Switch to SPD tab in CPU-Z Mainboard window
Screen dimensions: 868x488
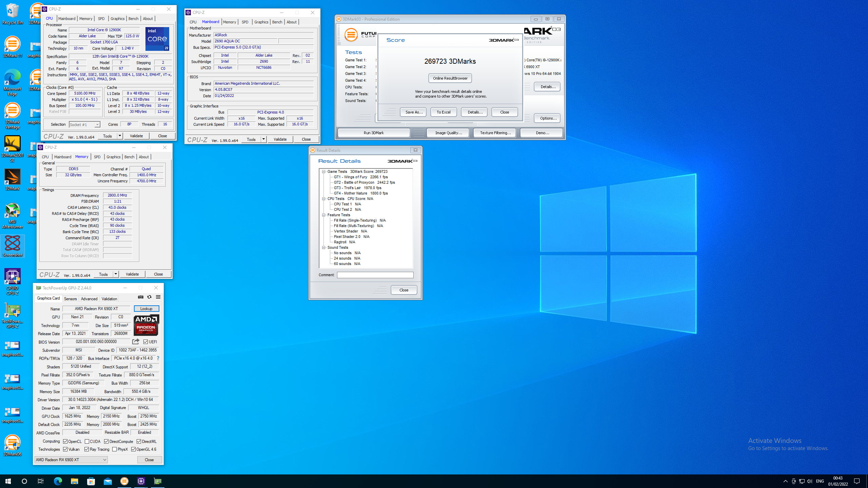click(245, 22)
